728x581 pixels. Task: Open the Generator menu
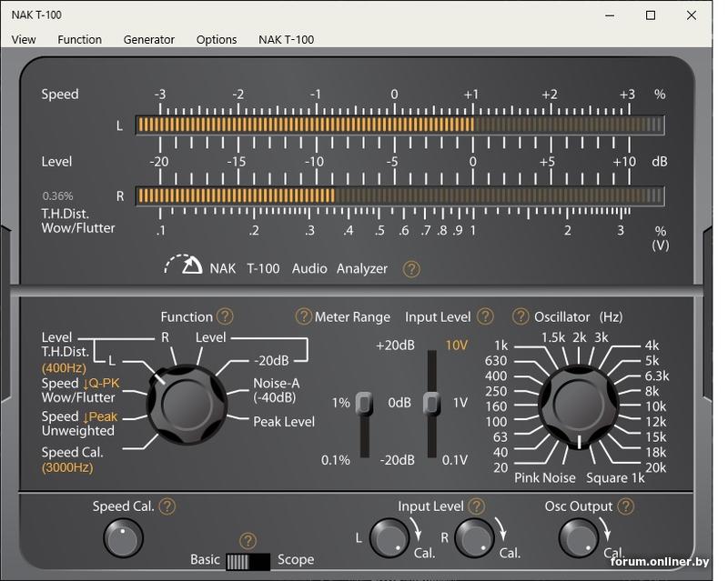coord(149,39)
